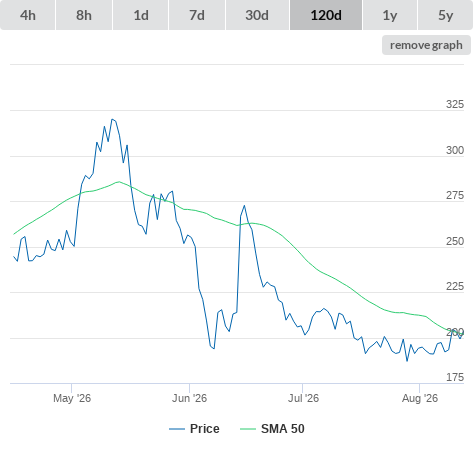Open the 5y time range tab
The width and height of the screenshot is (474, 455).
click(446, 15)
